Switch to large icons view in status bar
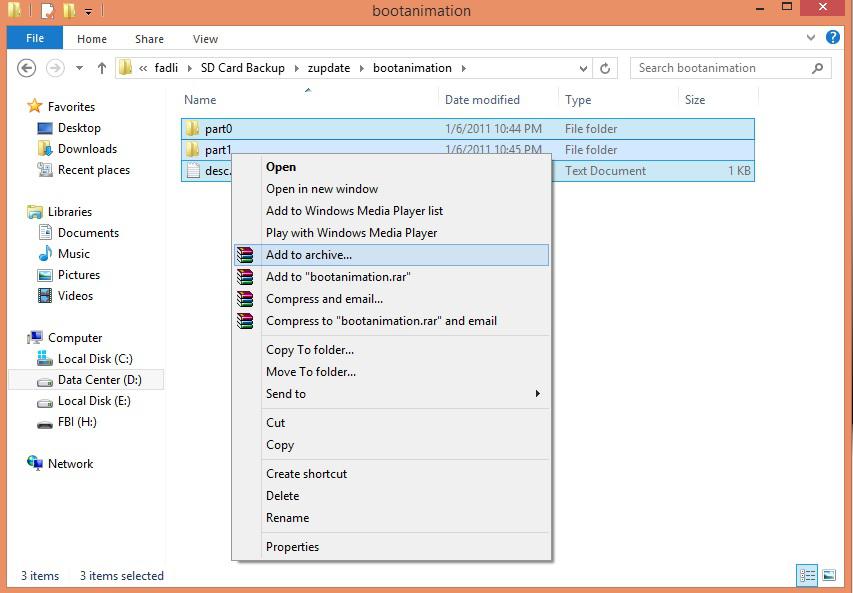853x593 pixels. (x=828, y=575)
